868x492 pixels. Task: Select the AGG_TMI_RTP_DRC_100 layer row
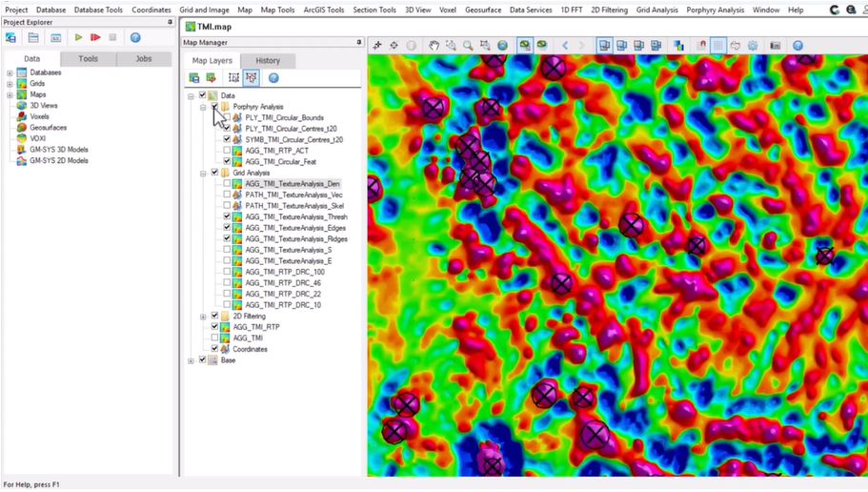click(285, 272)
